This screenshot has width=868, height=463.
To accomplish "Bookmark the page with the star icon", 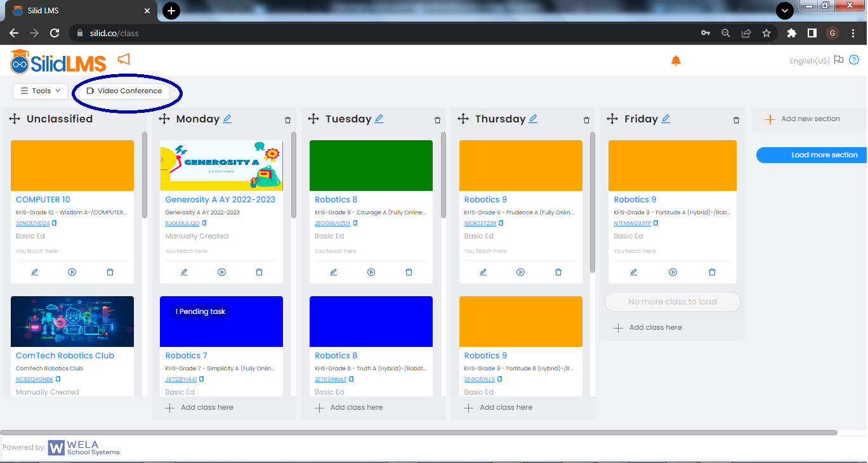I will pos(766,32).
